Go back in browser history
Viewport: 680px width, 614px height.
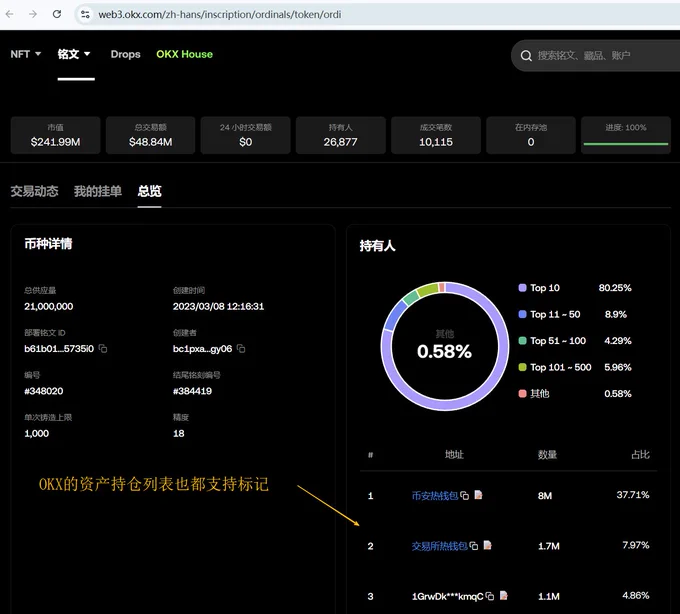10,14
